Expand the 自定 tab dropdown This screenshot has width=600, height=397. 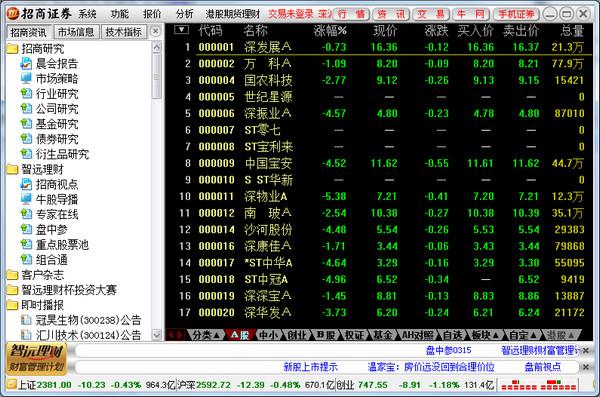533,336
